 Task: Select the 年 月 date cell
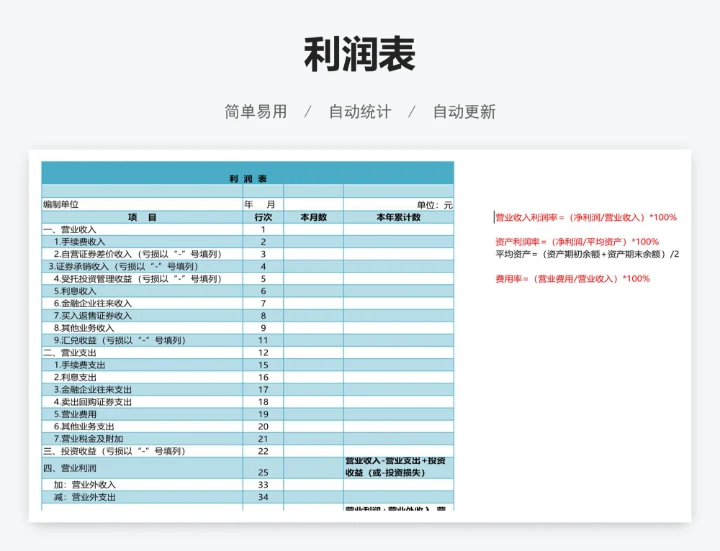click(x=263, y=204)
